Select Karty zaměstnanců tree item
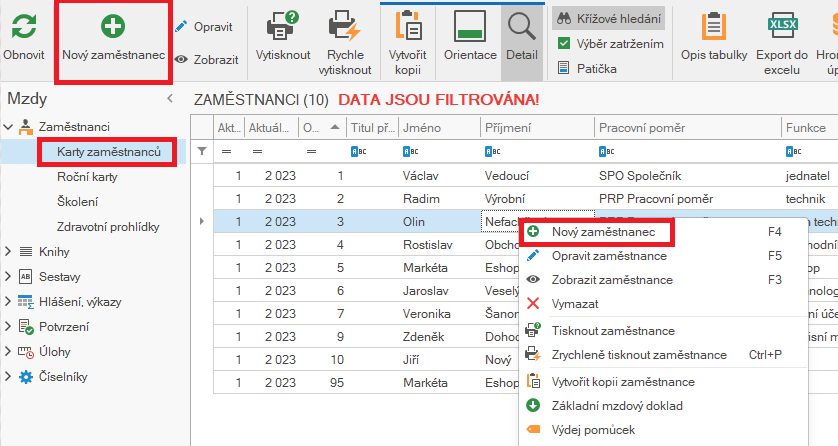The width and height of the screenshot is (838, 446). [109, 152]
